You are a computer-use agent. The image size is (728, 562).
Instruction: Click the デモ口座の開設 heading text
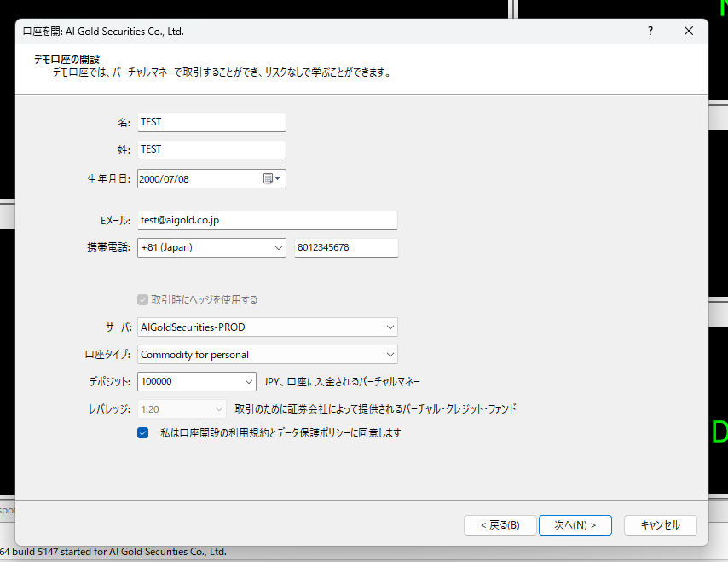click(66, 59)
